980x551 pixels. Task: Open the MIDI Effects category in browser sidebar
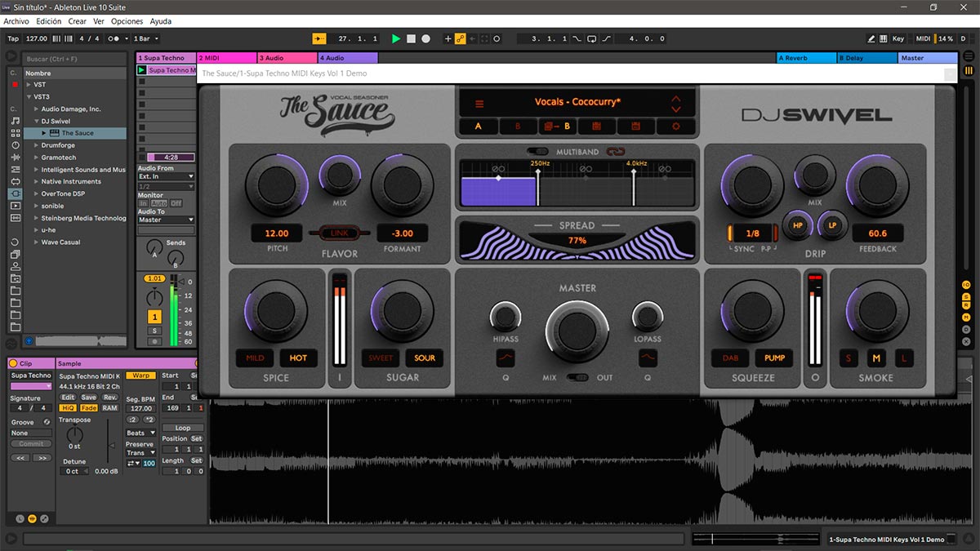15,169
